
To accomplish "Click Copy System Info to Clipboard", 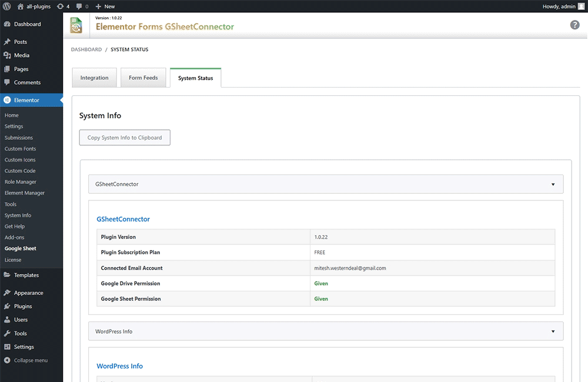I will tap(125, 138).
